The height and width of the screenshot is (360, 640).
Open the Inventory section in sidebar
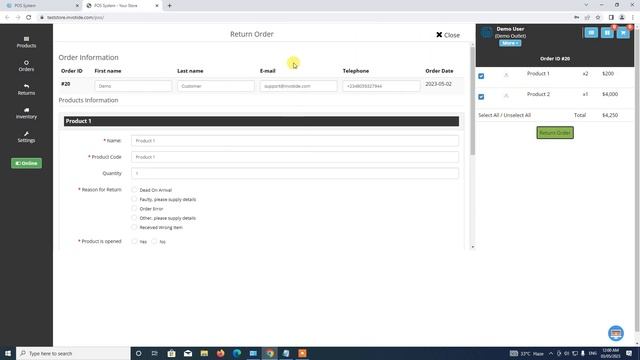(26, 113)
